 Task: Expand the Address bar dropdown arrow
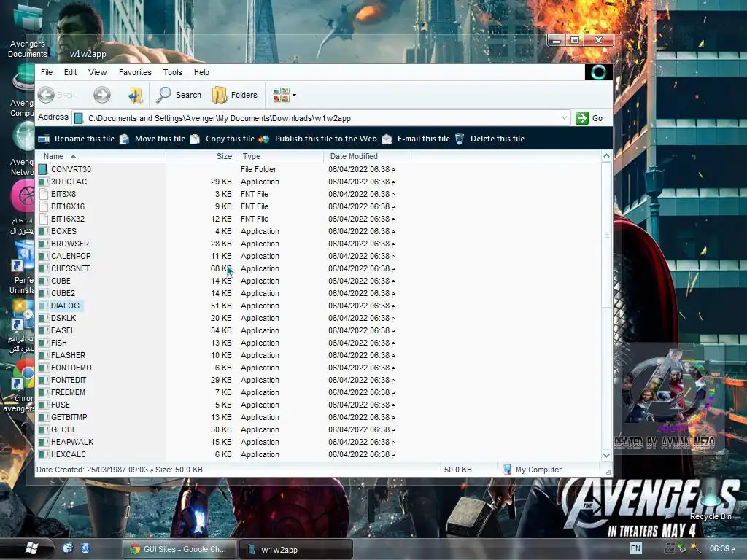click(564, 117)
